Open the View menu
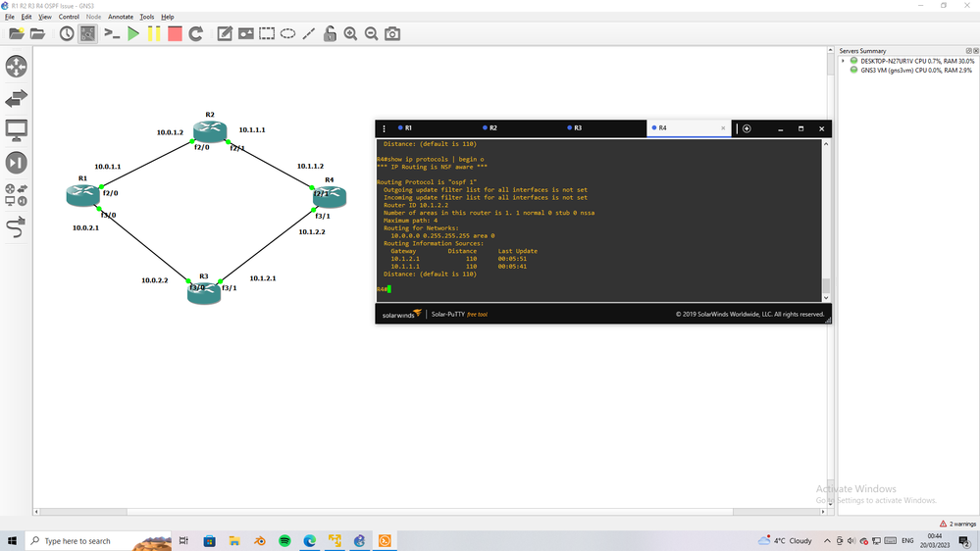This screenshot has width=980, height=551. (x=45, y=17)
